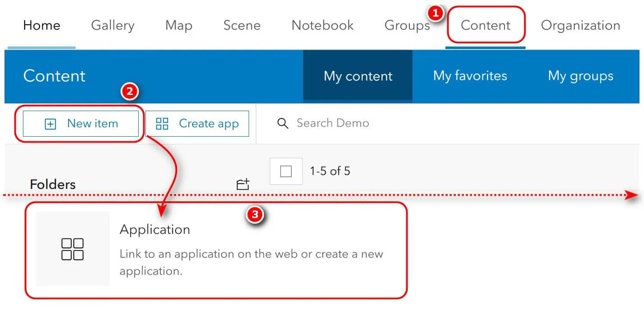This screenshot has width=644, height=309.
Task: Navigate to the Groups tab
Action: point(407,25)
